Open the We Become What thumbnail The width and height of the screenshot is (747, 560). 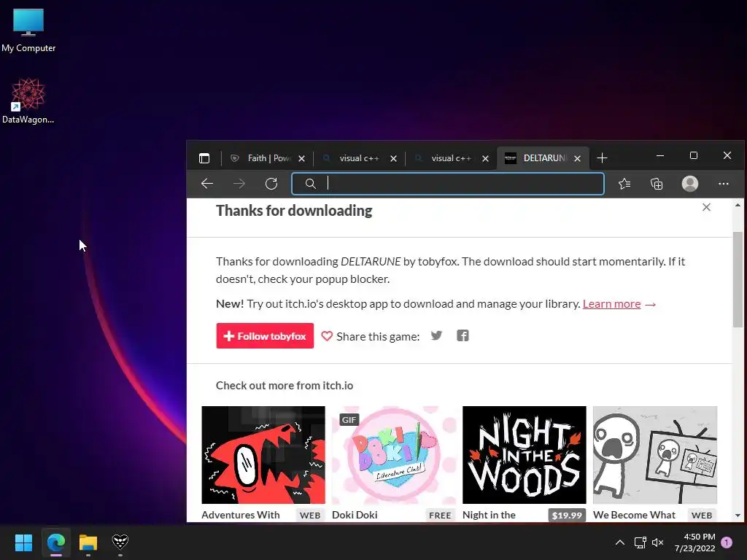654,455
